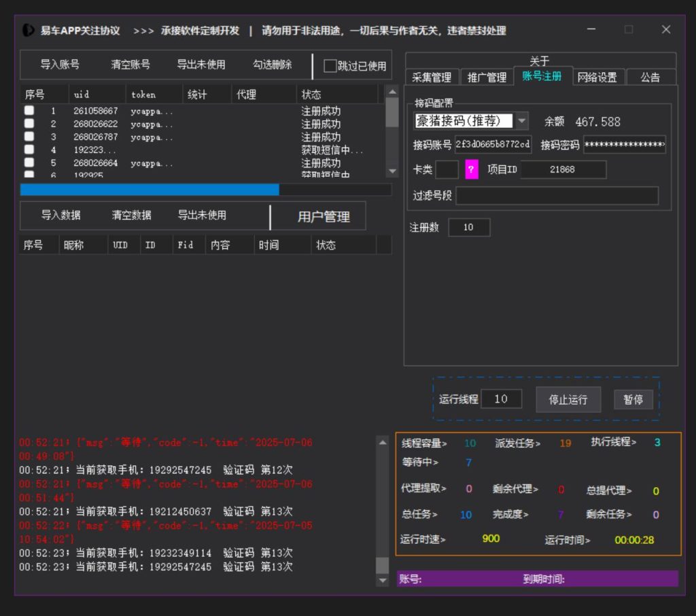Screen dimensions: 696x616
Task: Click the app logo icon in title bar
Action: click(x=29, y=31)
